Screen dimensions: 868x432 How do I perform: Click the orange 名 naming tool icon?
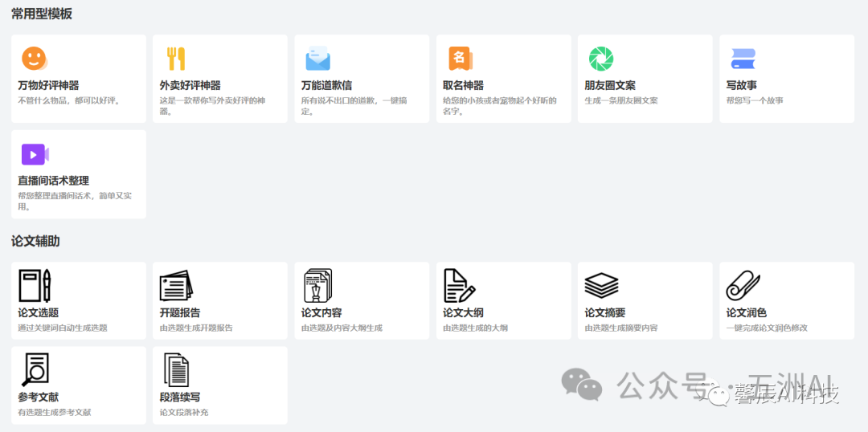tap(460, 59)
